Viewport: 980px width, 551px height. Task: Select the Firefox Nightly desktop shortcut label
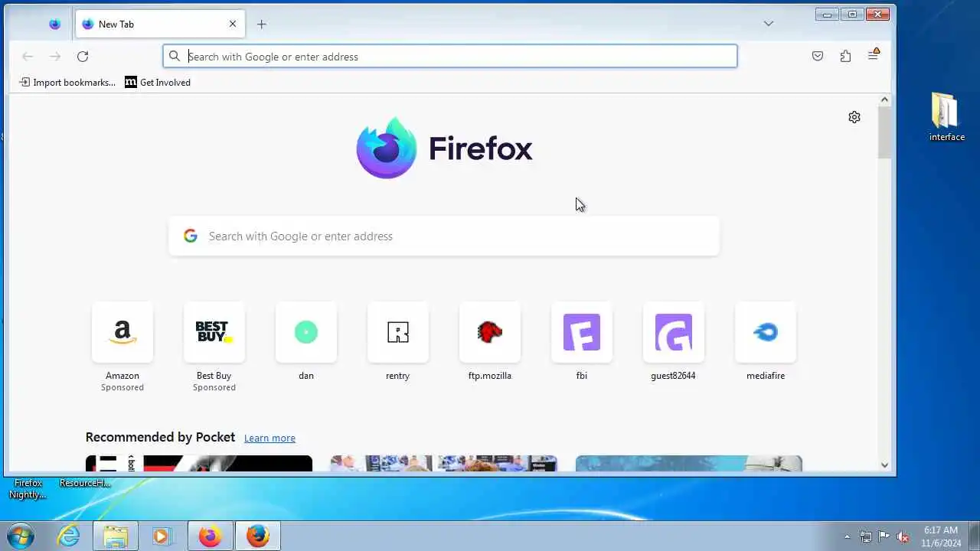tap(28, 488)
